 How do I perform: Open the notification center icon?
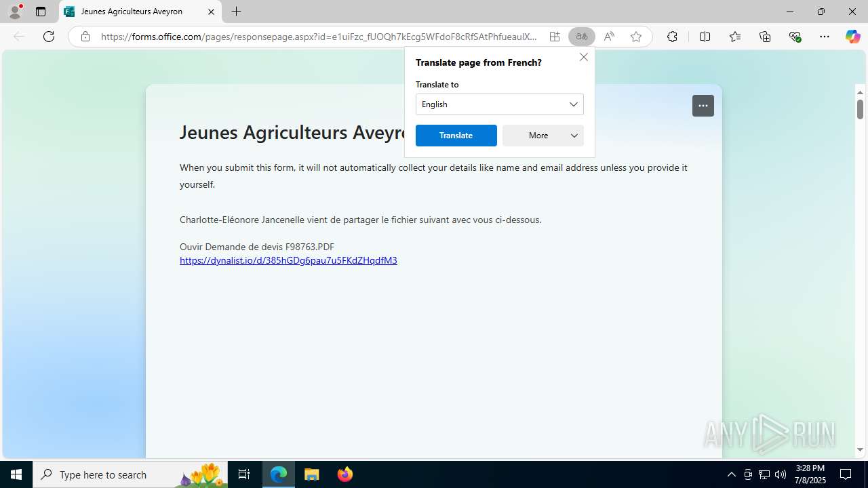[846, 474]
